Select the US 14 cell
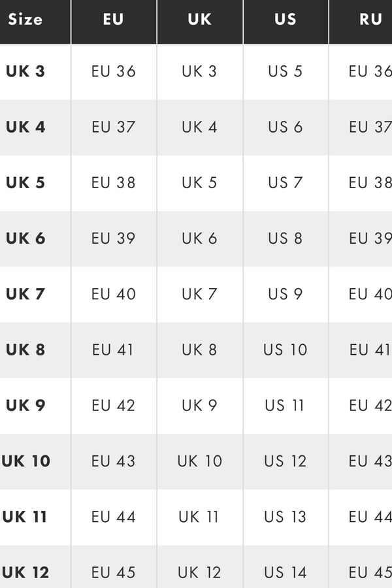392x588 pixels. [285, 573]
